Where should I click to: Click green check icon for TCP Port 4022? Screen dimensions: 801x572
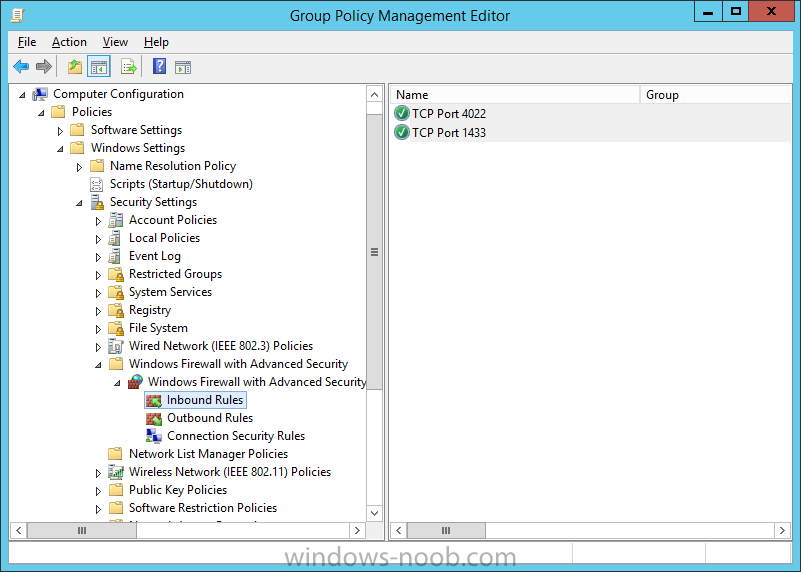tap(402, 113)
